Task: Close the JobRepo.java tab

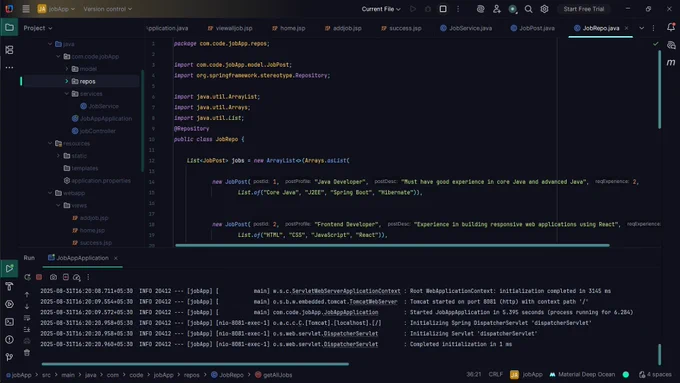Action: click(x=626, y=28)
